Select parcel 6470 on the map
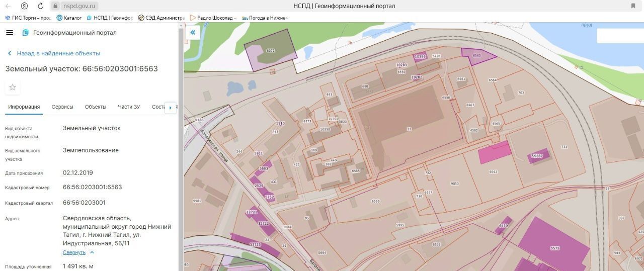 [503, 226]
